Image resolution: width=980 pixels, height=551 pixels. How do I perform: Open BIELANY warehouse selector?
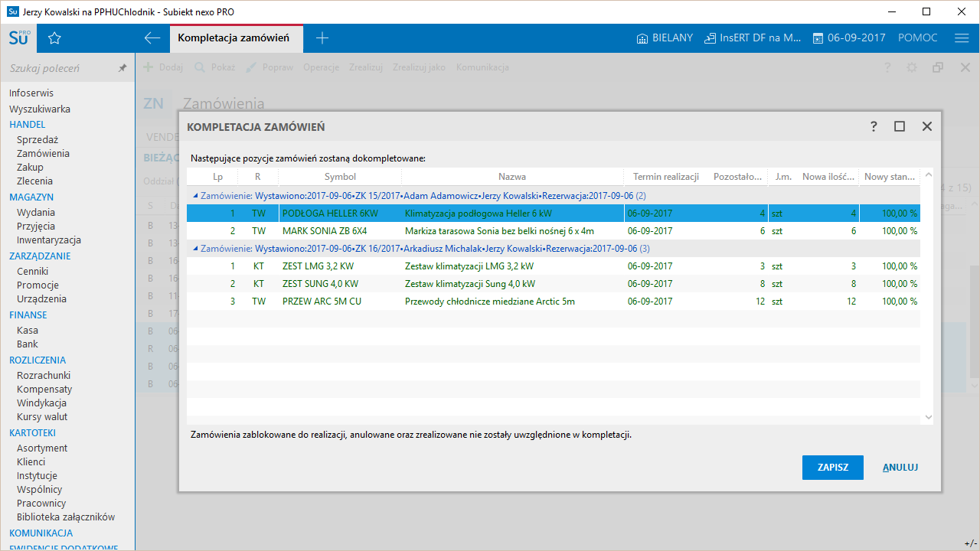[x=665, y=38]
